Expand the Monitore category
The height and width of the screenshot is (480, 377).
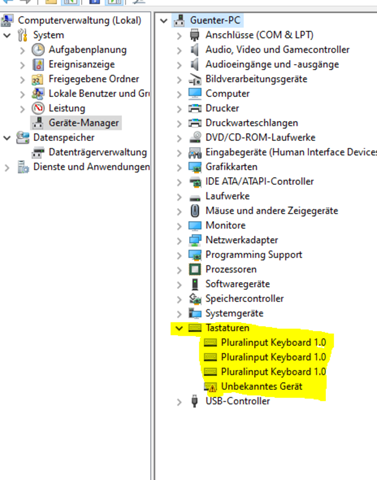click(179, 226)
